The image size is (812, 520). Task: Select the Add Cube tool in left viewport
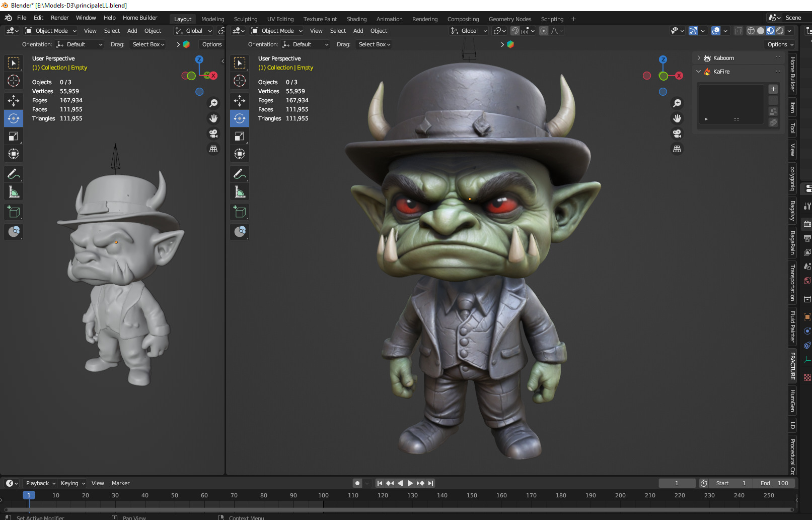pos(14,212)
